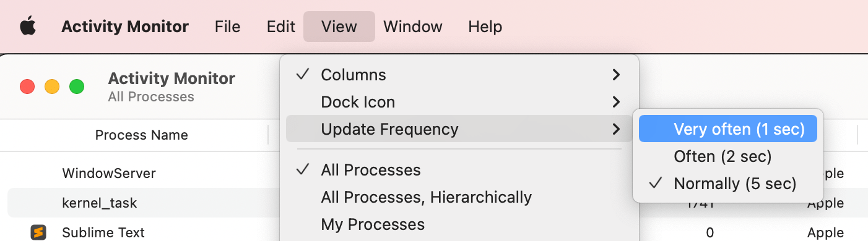Expand the Dock Icon submenu
Viewport: 868px width, 241px height.
pos(459,102)
